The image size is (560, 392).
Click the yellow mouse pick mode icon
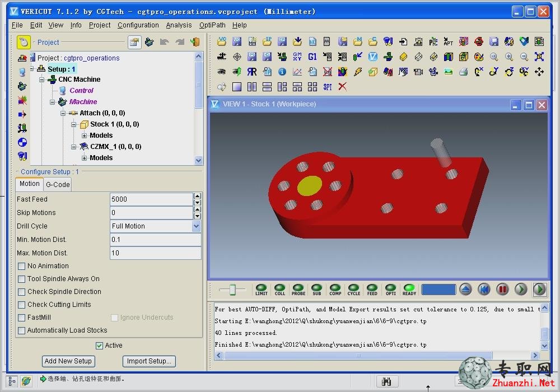(24, 42)
